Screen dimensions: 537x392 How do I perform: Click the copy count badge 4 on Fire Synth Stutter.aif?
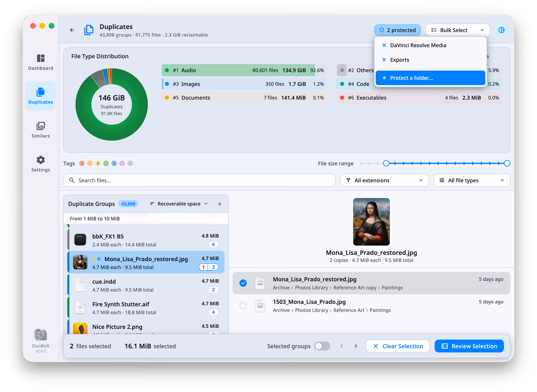pos(214,312)
